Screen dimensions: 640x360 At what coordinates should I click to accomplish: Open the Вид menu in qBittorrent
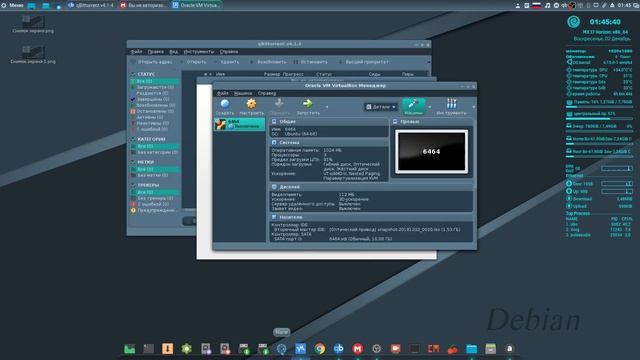pos(173,52)
